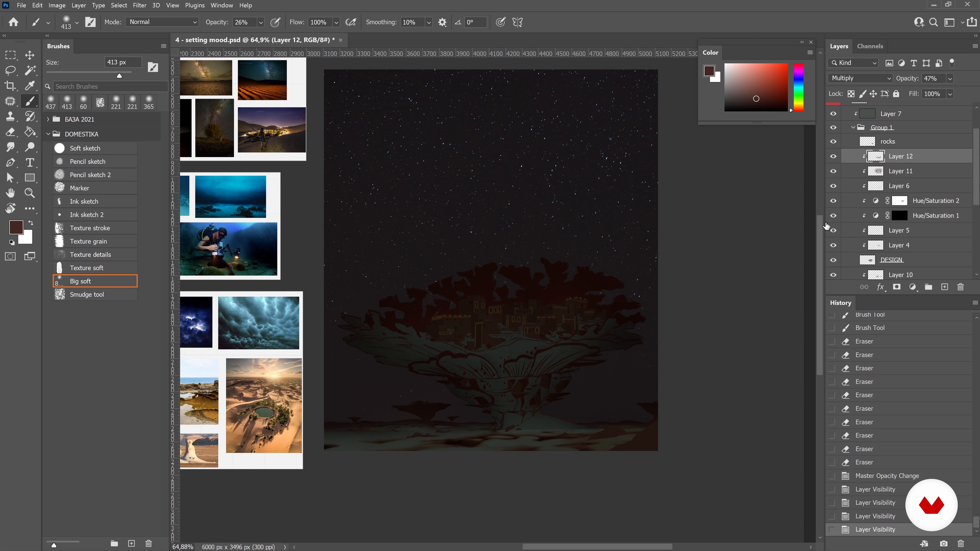Toggle lock all padlock icon
980x551 pixels.
coord(896,94)
